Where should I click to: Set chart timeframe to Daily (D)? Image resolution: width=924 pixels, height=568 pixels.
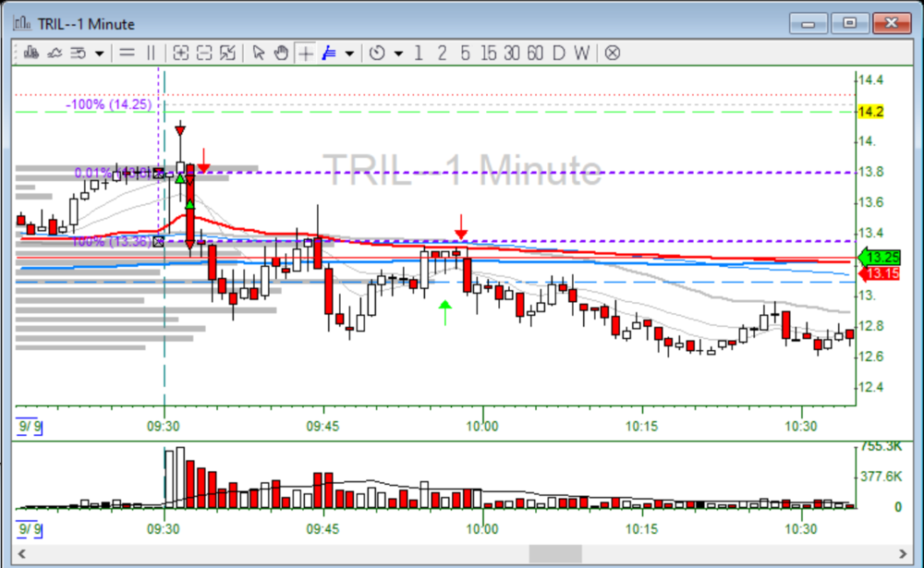[558, 53]
